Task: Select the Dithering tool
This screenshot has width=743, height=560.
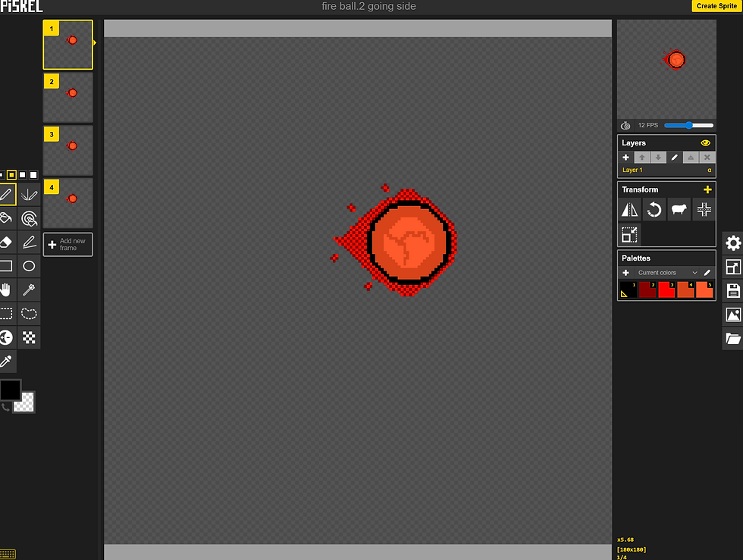Action: pyautogui.click(x=29, y=337)
